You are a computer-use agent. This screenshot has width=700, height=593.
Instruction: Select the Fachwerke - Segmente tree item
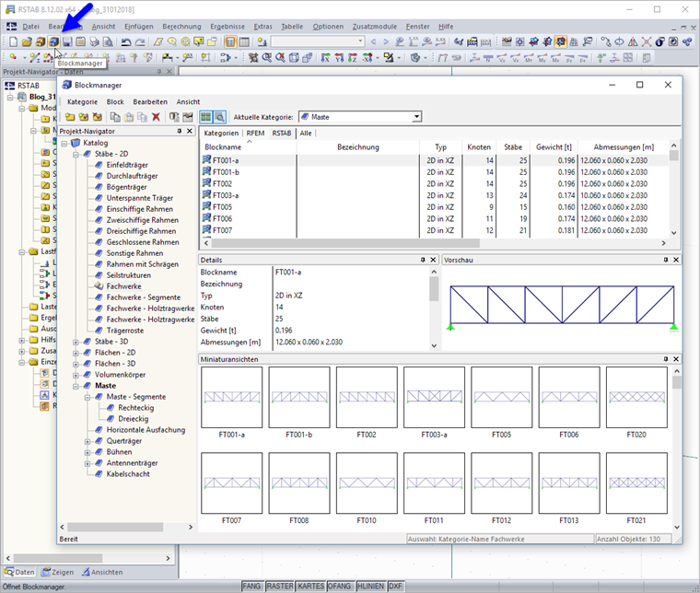143,297
